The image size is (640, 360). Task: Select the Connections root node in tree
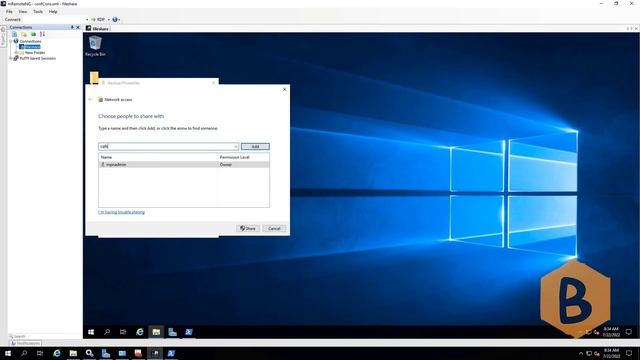(x=30, y=41)
